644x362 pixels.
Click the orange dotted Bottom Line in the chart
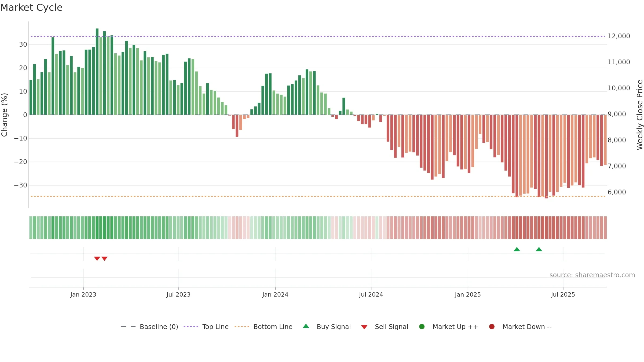click(x=318, y=197)
